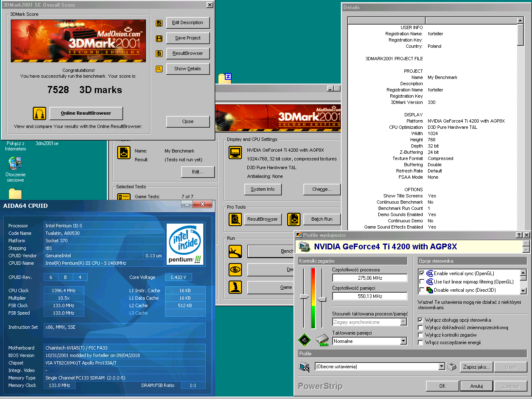Click the Show Details button

pyautogui.click(x=188, y=69)
